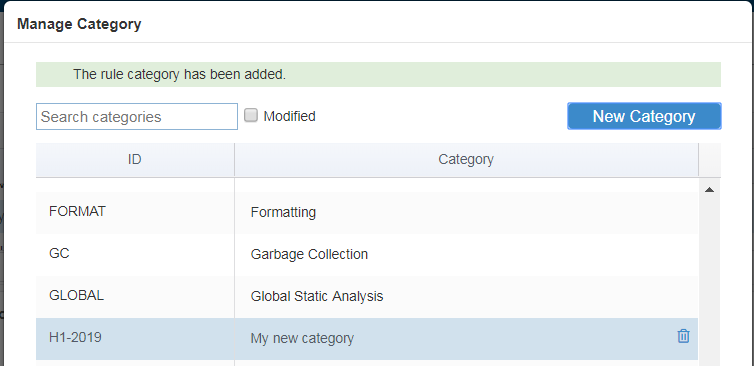754x366 pixels.
Task: Click the rule category added message
Action: point(179,75)
